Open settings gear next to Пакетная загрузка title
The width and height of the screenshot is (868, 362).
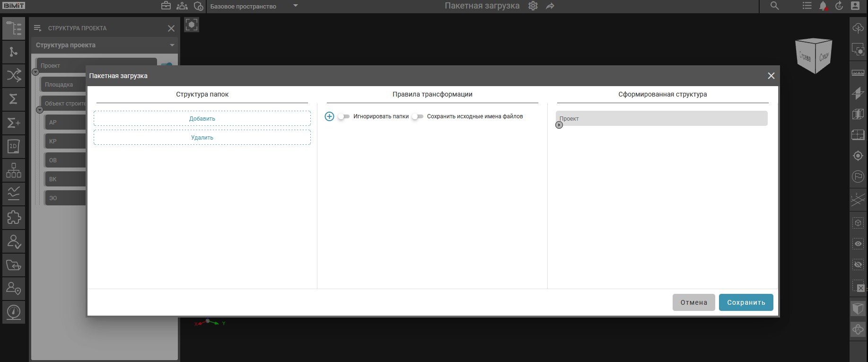tap(533, 6)
